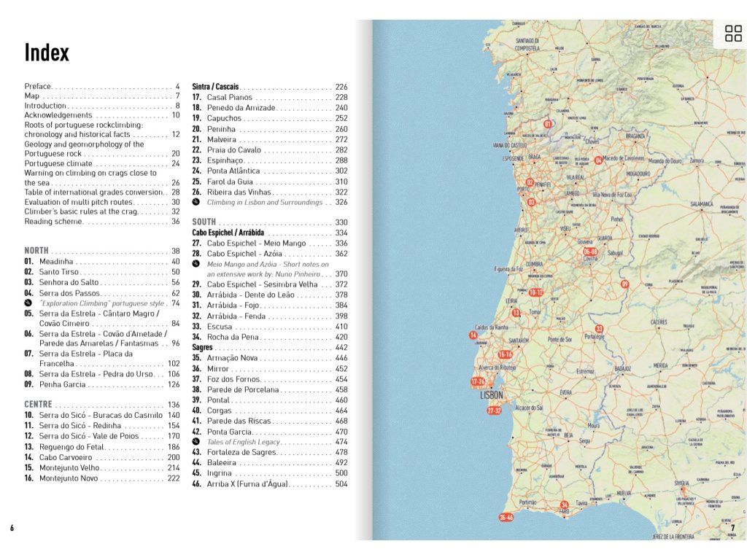Select marker 14 near Caldas da Rainha
The width and height of the screenshot is (747, 560).
(473, 335)
